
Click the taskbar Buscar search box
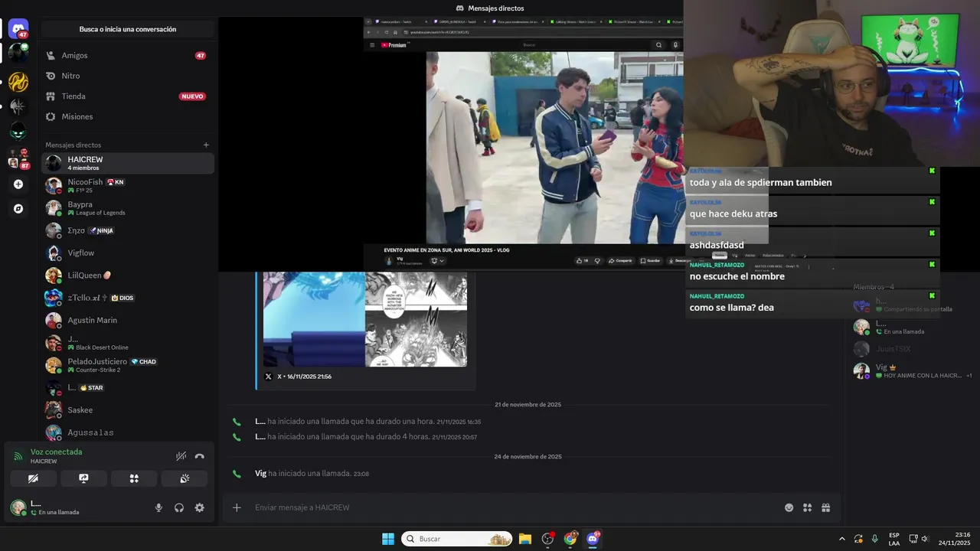pos(457,539)
